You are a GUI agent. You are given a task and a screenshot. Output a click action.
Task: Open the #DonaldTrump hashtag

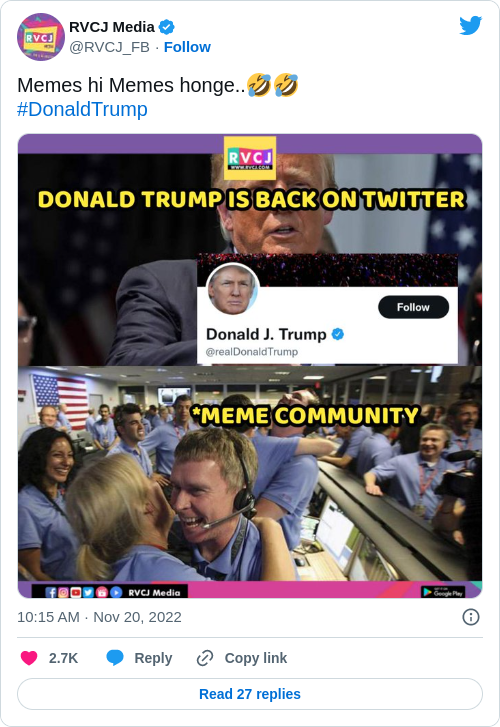tap(82, 109)
